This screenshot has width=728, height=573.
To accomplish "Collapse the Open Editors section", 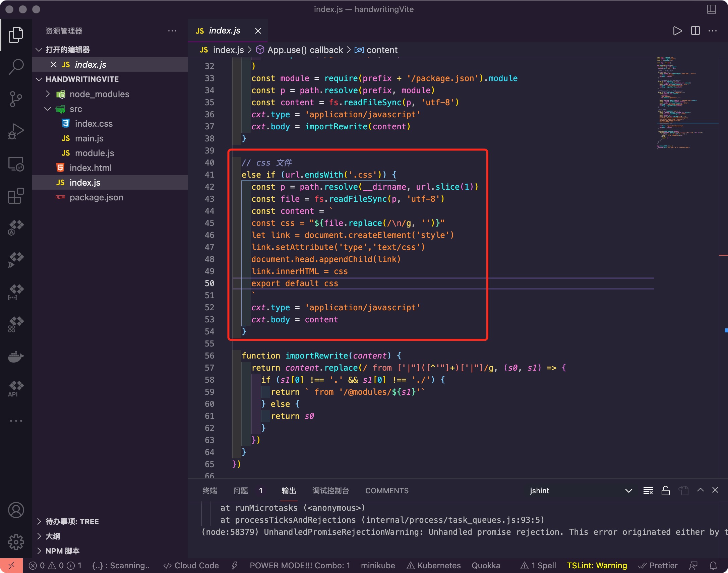I will click(x=39, y=50).
